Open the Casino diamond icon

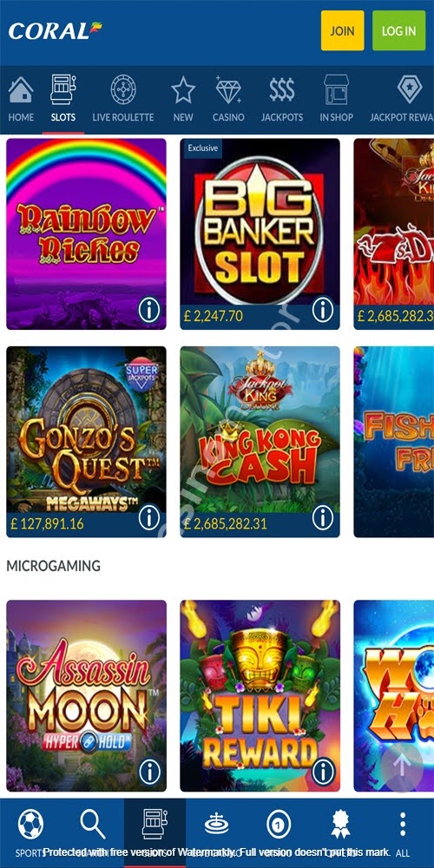(x=228, y=89)
